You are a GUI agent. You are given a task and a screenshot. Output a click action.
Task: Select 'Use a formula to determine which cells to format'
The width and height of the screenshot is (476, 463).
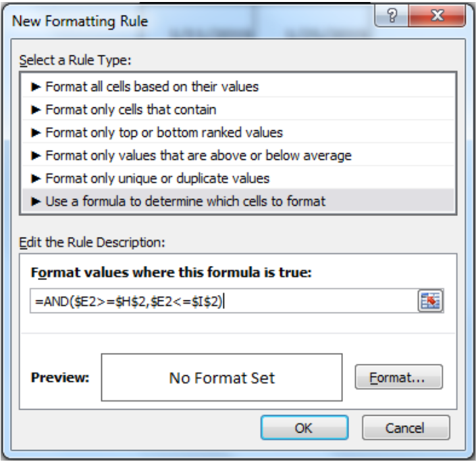[238, 201]
